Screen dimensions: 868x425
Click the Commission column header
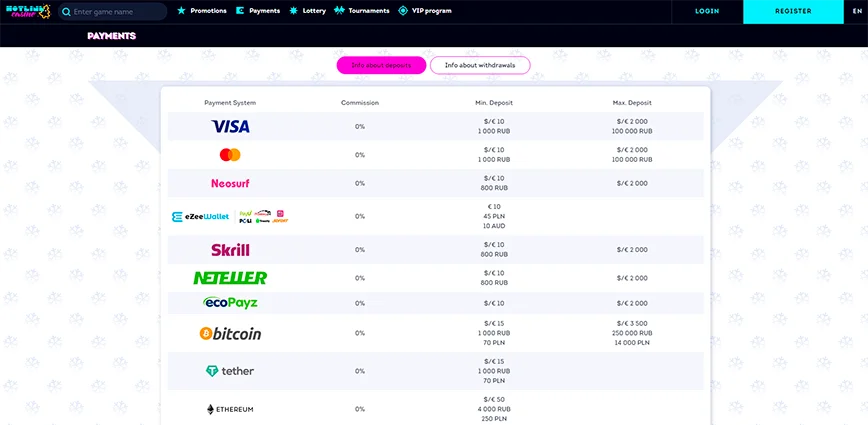point(360,103)
